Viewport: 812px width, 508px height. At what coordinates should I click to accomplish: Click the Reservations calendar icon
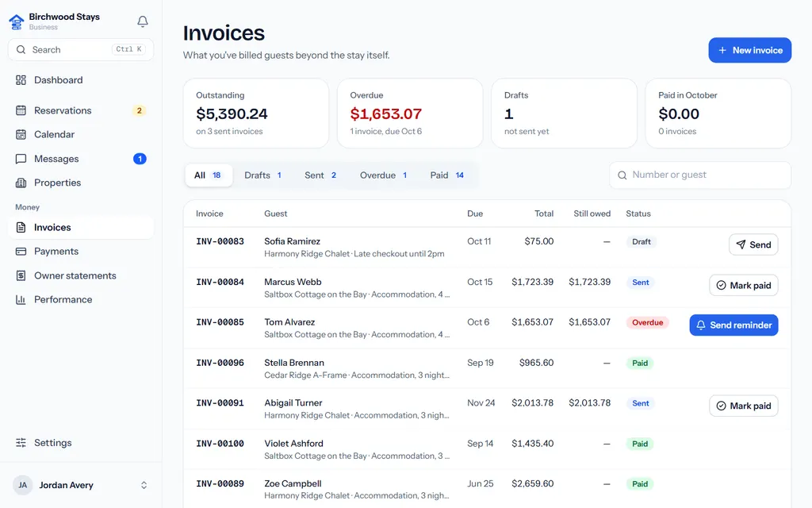21,110
